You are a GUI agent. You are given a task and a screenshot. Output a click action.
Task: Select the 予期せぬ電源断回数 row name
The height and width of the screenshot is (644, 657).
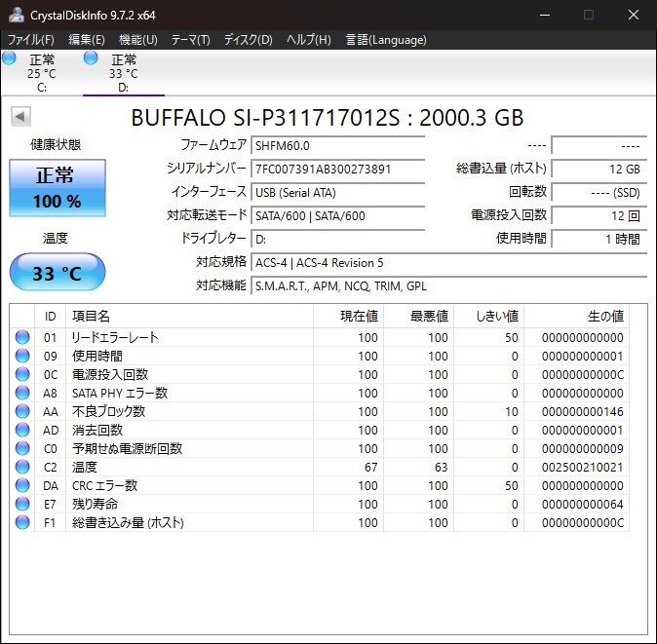(x=127, y=448)
